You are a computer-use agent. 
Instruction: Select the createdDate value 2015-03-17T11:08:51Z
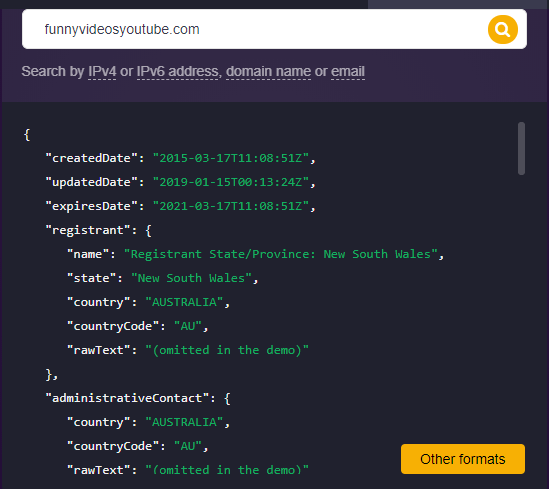click(x=231, y=158)
